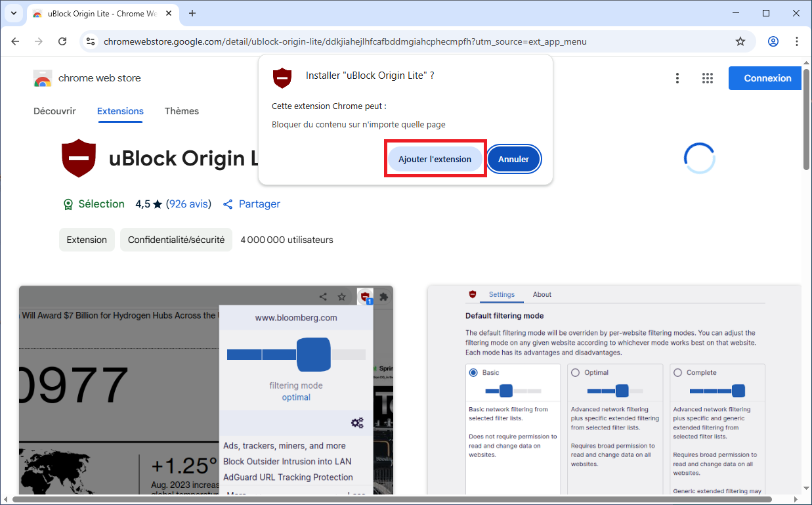View site information icon in address bar
This screenshot has width=812, height=505.
pos(91,41)
